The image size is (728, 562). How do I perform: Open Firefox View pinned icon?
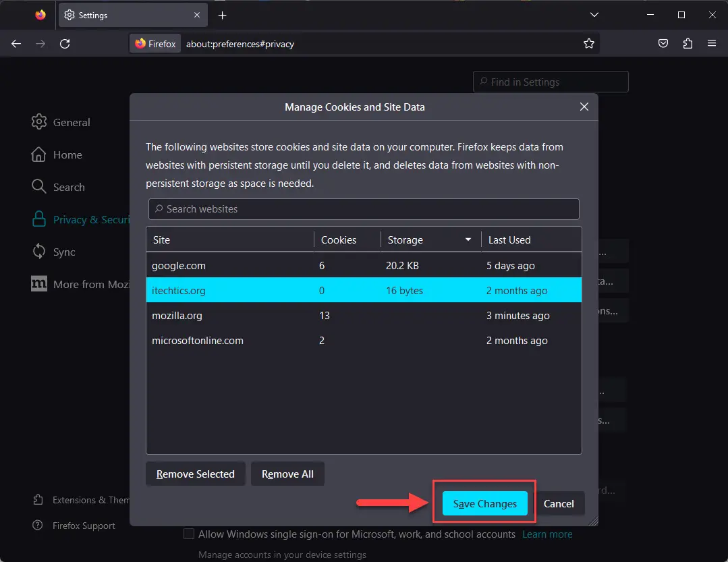coord(40,15)
